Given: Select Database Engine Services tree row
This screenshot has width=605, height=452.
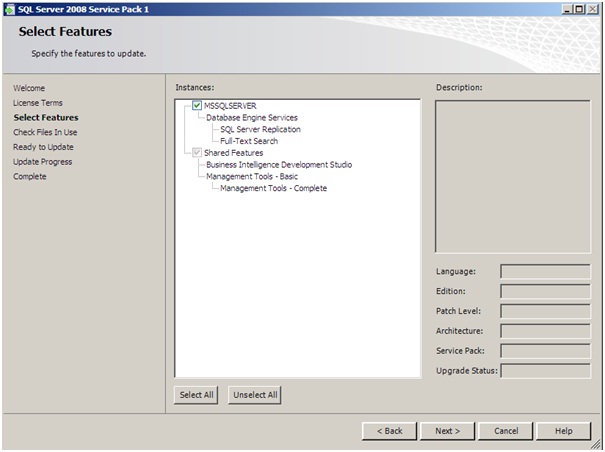Looking at the screenshot, I should point(252,117).
